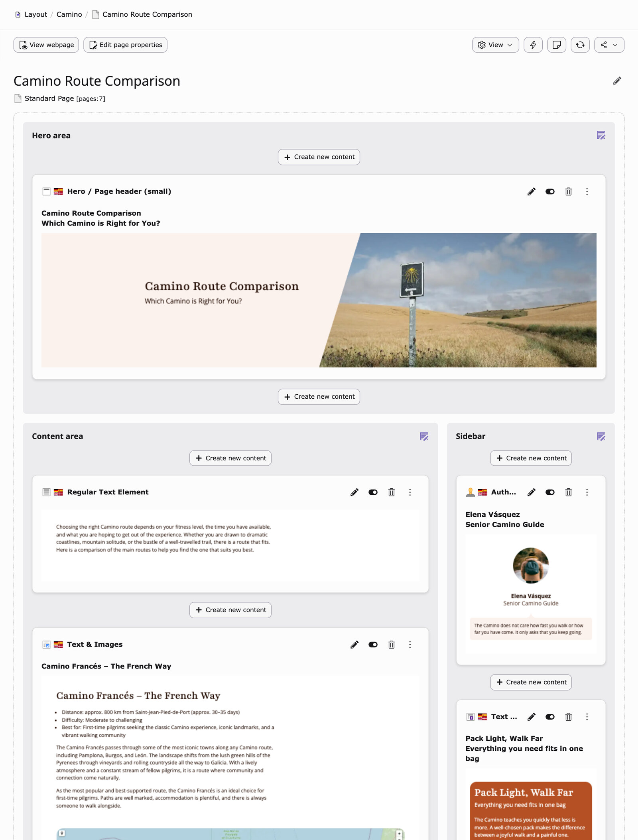Image resolution: width=638 pixels, height=840 pixels.
Task: Delete the Text & Images element
Action: (391, 645)
